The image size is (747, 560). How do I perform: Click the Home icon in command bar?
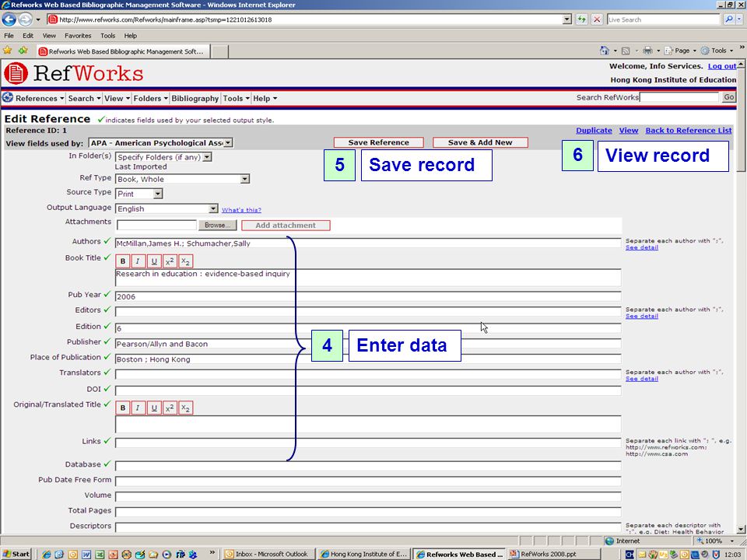605,51
